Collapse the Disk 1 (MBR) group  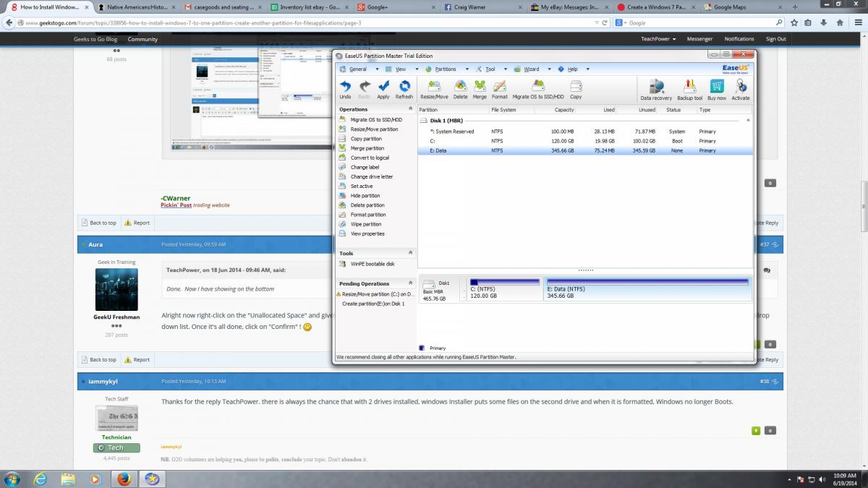click(748, 121)
